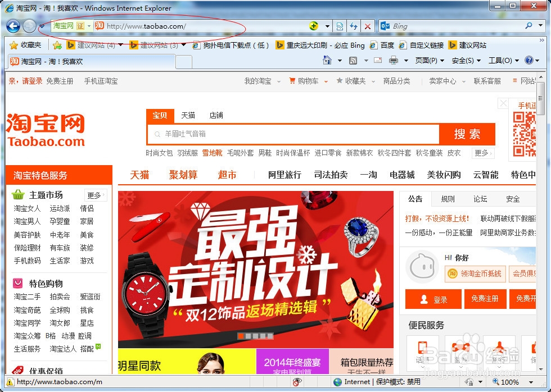
Task: Select the 天猫 search tab
Action: tap(188, 116)
